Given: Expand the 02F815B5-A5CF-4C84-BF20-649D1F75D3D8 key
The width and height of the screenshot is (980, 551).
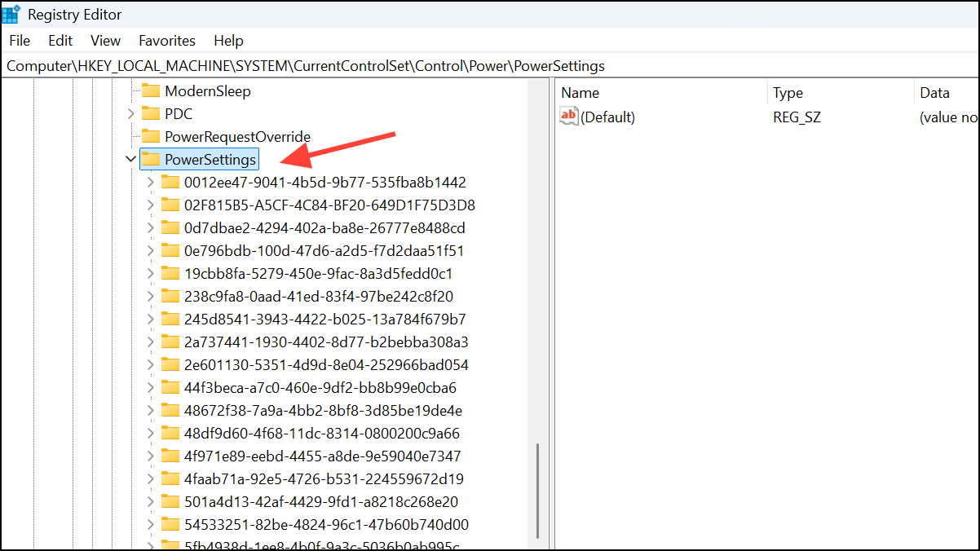Looking at the screenshot, I should click(150, 205).
